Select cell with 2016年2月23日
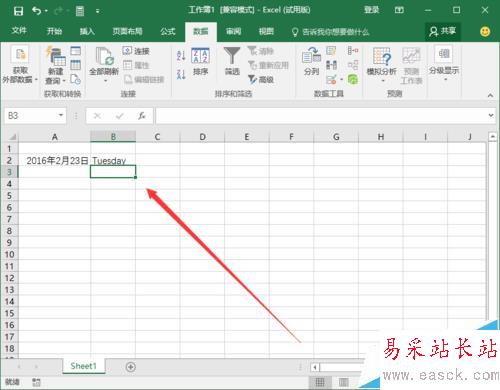 coord(54,160)
